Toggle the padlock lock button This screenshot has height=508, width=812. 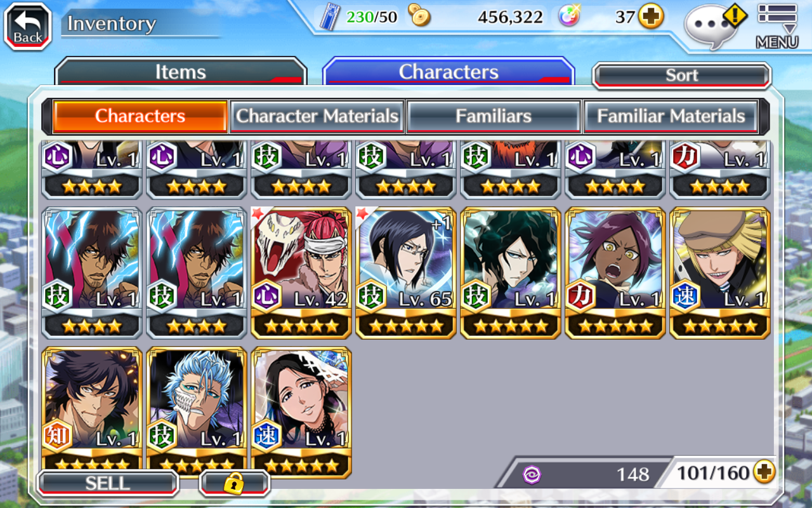click(x=235, y=483)
